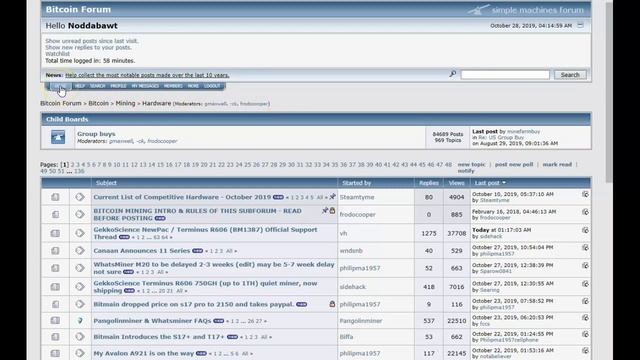Click topic folder icon for GekkoScience NewPac row
The image size is (640, 360).
55,233
